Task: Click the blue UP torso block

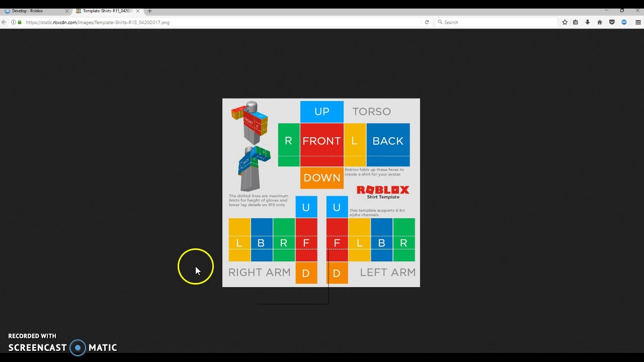Action: 322,112
